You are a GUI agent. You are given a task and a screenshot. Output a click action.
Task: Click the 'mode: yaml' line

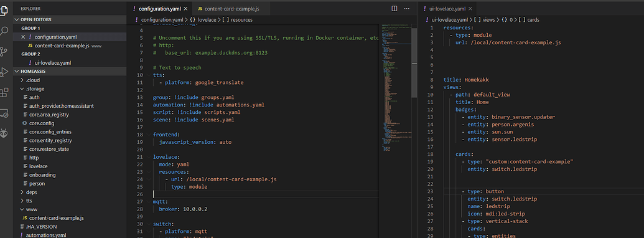pos(174,164)
